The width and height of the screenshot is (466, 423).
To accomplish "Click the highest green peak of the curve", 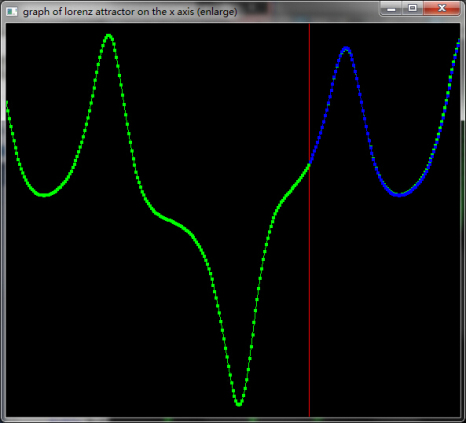I will point(109,37).
